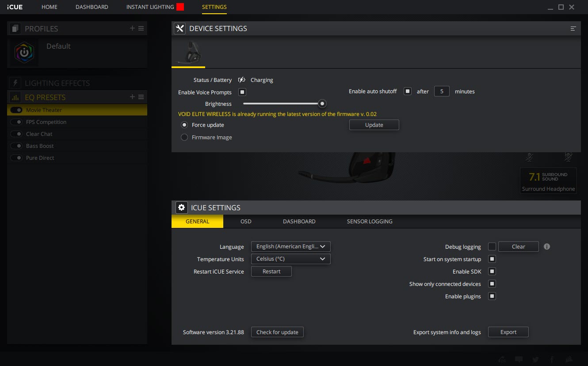Click the firmware Update button
This screenshot has height=366, width=588.
[x=374, y=125]
